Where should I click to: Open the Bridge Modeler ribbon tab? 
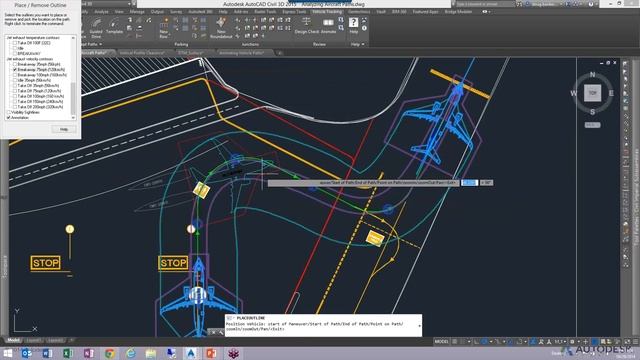click(458, 12)
